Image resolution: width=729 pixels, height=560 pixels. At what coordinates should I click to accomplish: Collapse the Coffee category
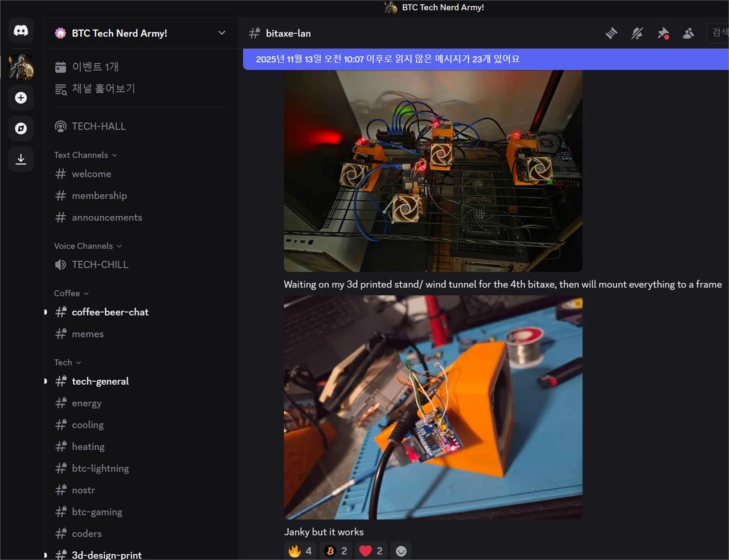71,293
